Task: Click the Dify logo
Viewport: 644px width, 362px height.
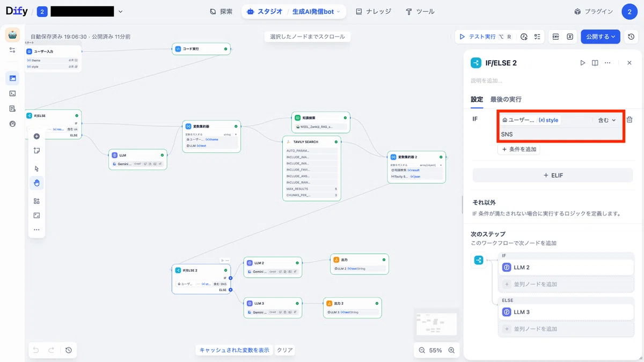Action: [x=17, y=11]
